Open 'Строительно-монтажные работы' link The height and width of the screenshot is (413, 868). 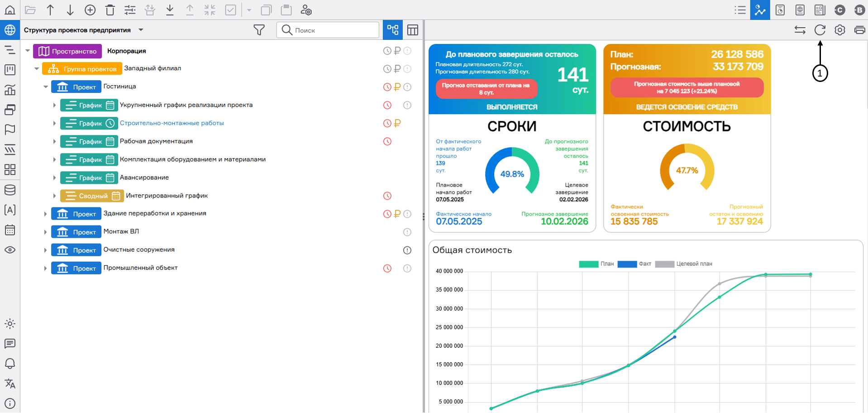click(x=172, y=123)
